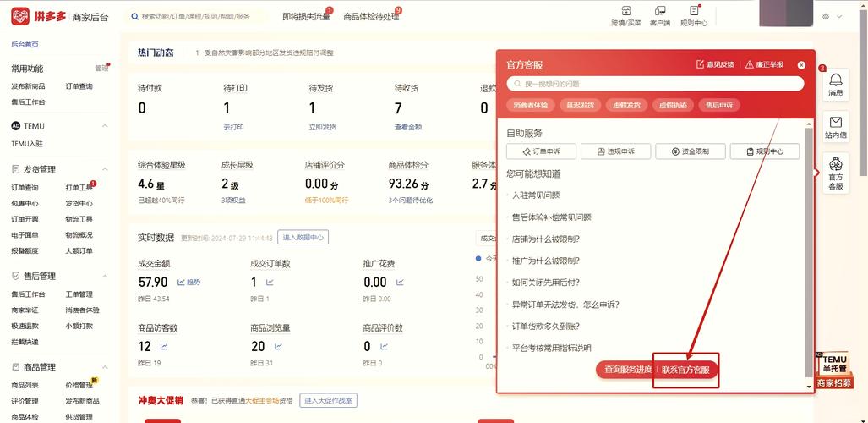Screen dimensions: 868x423
Task: Click the 违规申诉 self-service button
Action: tap(615, 151)
